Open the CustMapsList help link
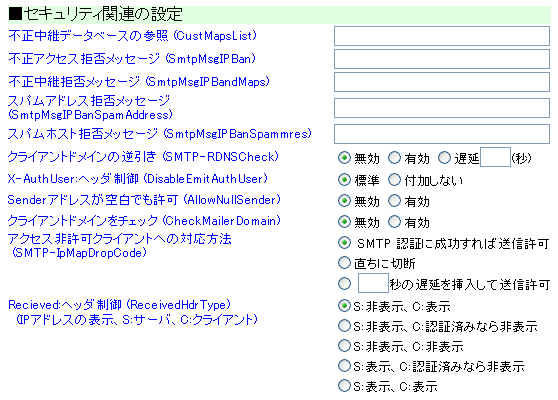 coord(132,36)
